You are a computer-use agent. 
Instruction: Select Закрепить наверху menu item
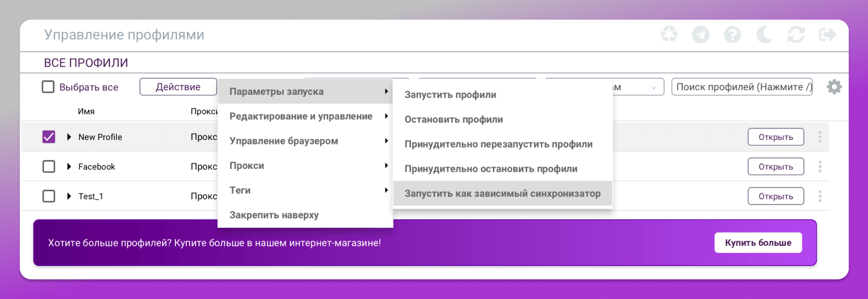coord(306,215)
